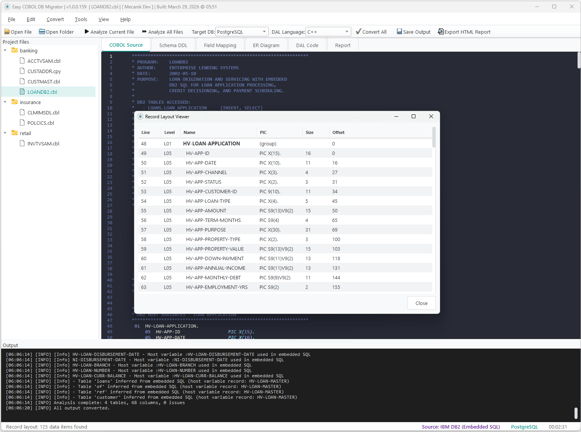Image resolution: width=581 pixels, height=432 pixels.
Task: Click the Open File toolbar icon
Action: (7, 32)
